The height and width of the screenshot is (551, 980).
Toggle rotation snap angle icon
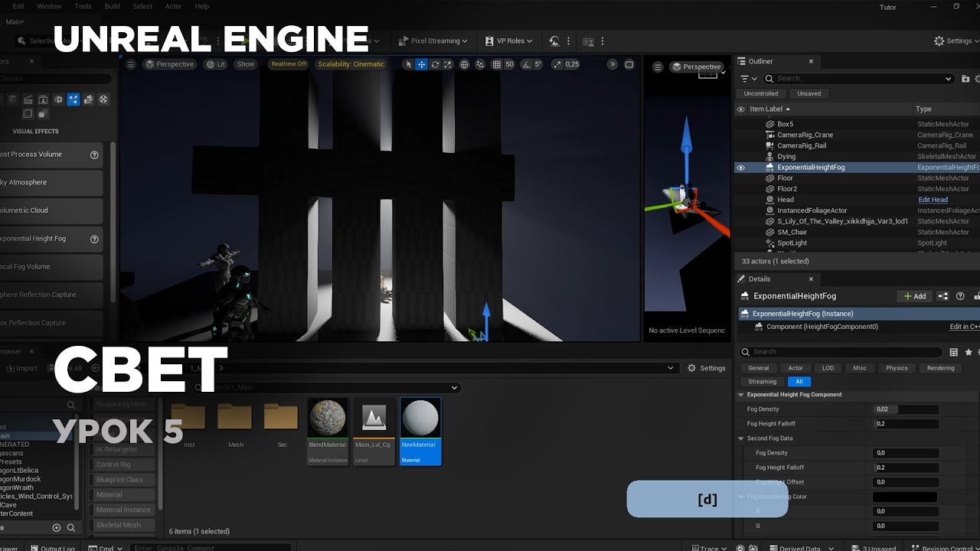[x=527, y=64]
